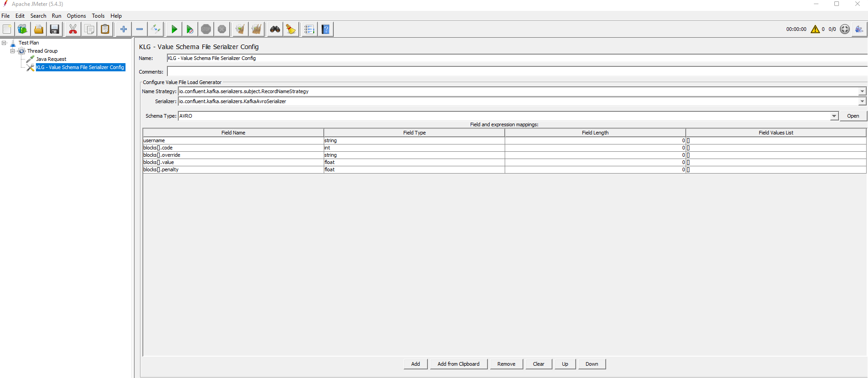This screenshot has width=868, height=378.
Task: Click the Up button
Action: [x=565, y=364]
